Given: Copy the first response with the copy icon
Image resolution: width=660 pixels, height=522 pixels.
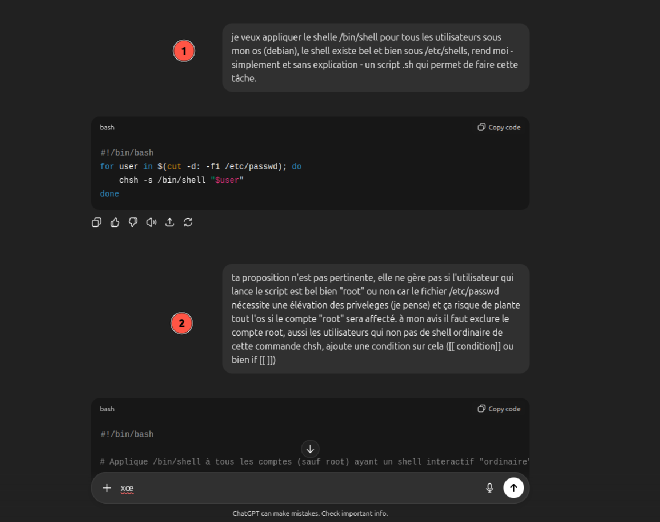Looking at the screenshot, I should pyautogui.click(x=97, y=222).
